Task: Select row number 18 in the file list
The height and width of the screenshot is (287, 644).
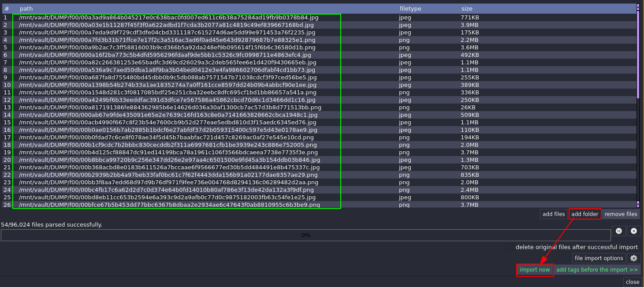Action: coord(319,145)
